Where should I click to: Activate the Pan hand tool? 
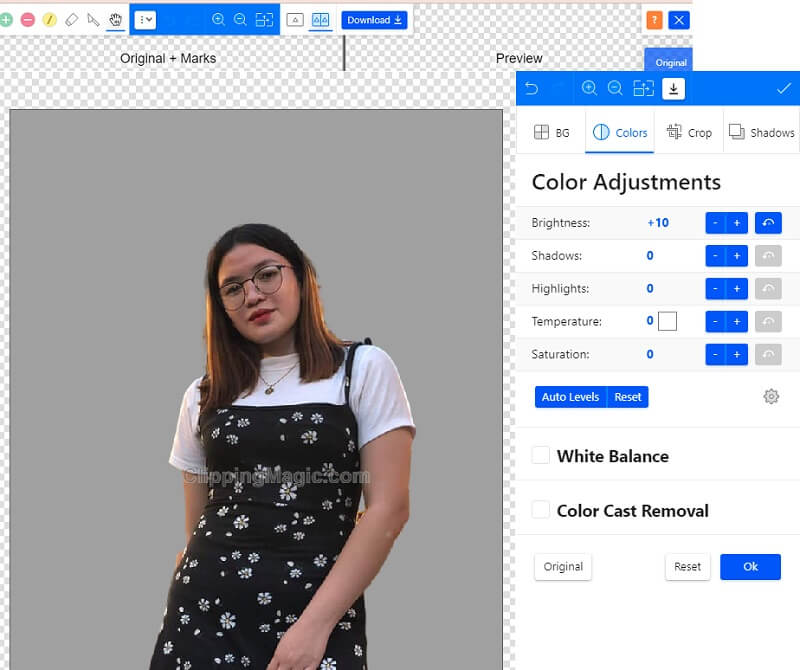[115, 19]
